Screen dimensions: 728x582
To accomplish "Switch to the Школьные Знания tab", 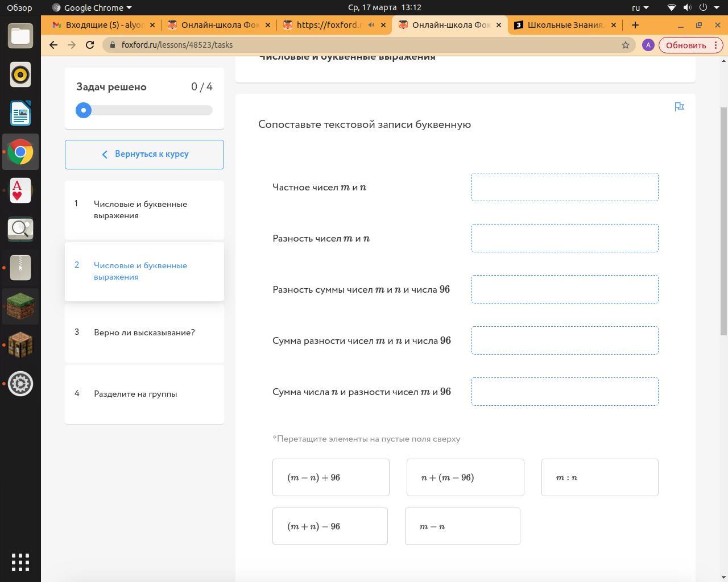I will (x=565, y=25).
